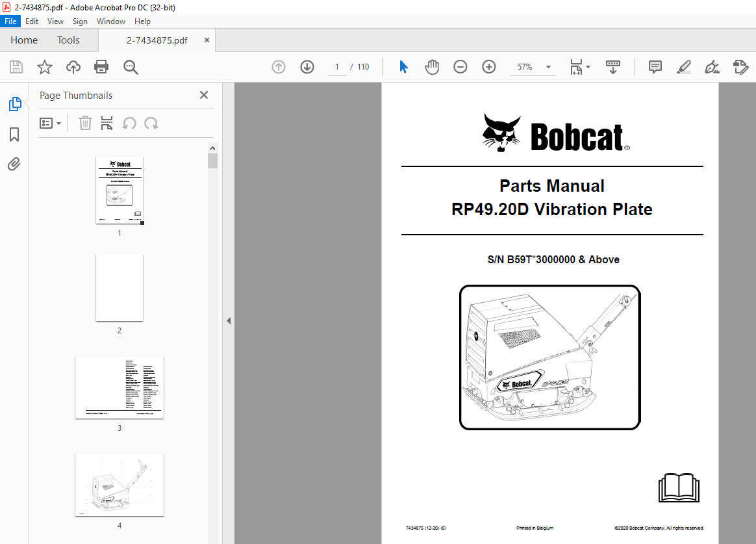Screen dimensions: 756x544
Task: Switch to the Home tab
Action: (x=24, y=40)
